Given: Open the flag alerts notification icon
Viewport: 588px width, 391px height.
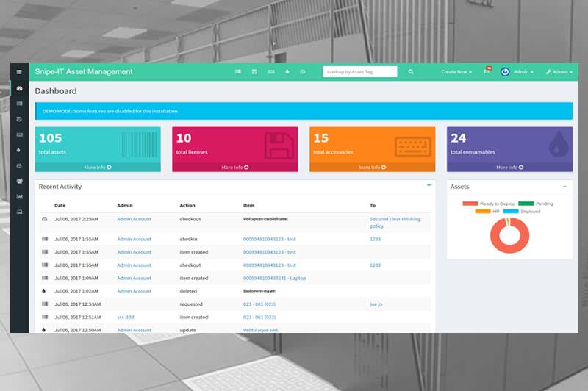Looking at the screenshot, I should tap(486, 72).
